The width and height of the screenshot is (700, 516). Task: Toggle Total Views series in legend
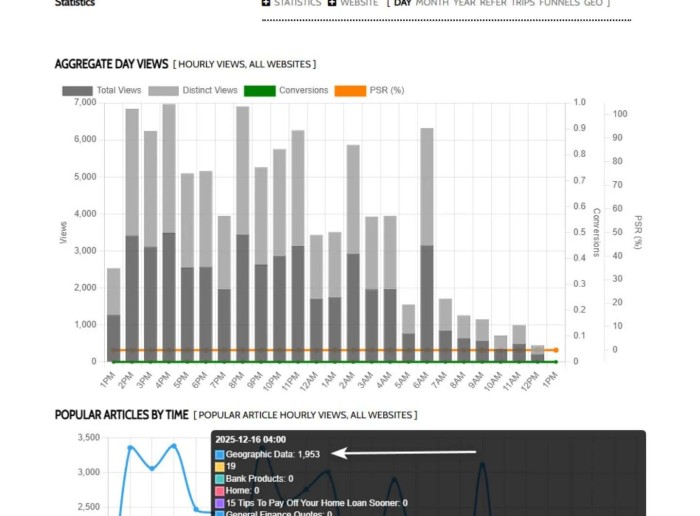coord(105,90)
